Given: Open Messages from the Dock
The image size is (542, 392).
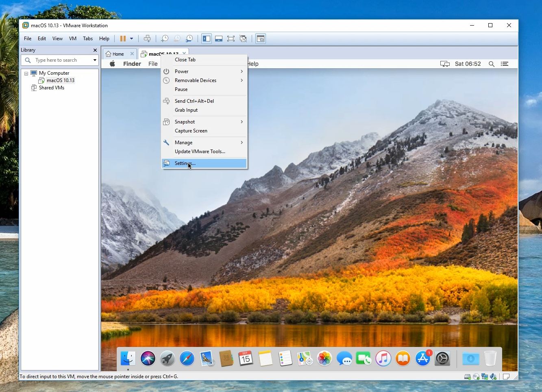Looking at the screenshot, I should [344, 358].
